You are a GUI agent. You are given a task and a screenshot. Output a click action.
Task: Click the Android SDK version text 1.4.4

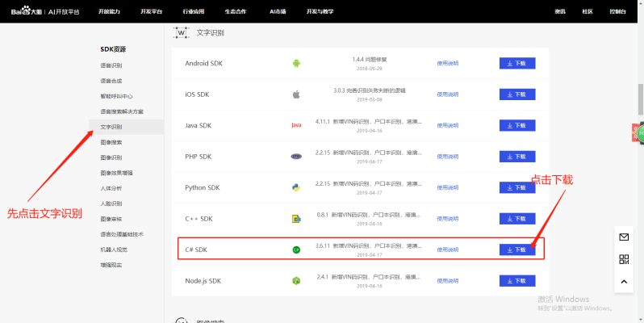click(x=370, y=60)
